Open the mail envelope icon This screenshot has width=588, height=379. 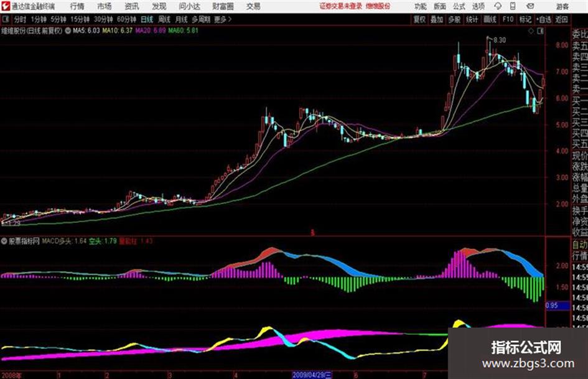click(x=530, y=6)
